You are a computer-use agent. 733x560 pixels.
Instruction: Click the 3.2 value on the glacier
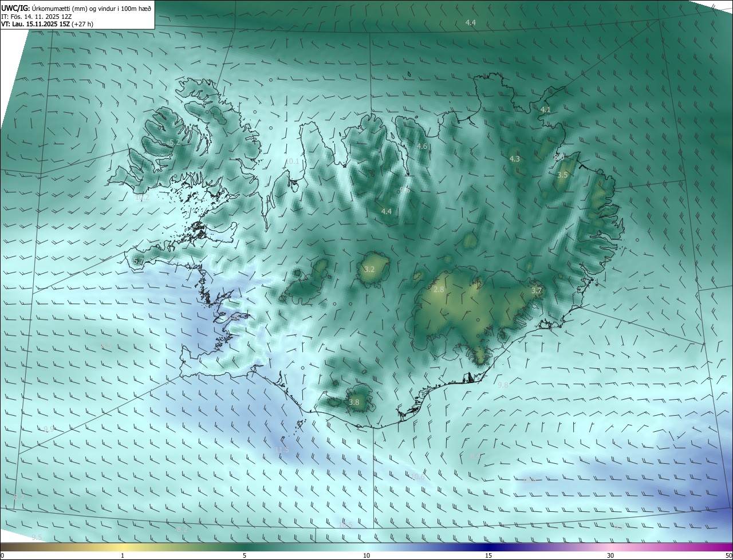(369, 269)
